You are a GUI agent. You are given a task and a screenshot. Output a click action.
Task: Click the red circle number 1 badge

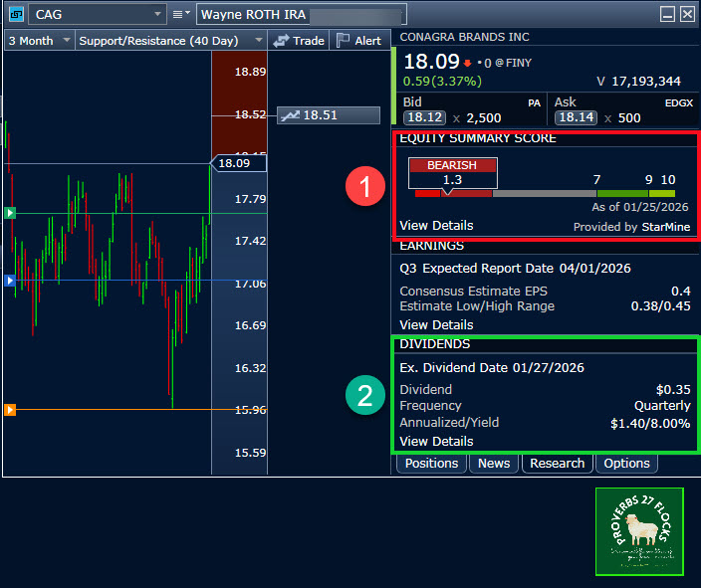363,188
